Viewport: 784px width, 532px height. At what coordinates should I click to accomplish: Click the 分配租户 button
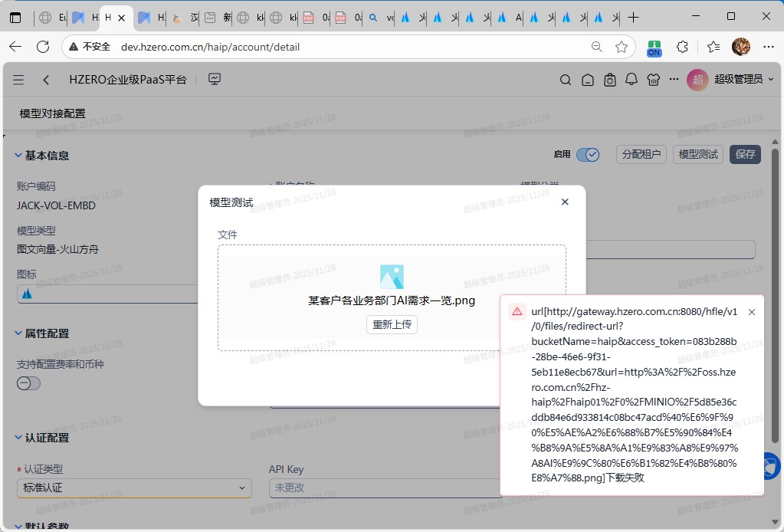tap(641, 154)
